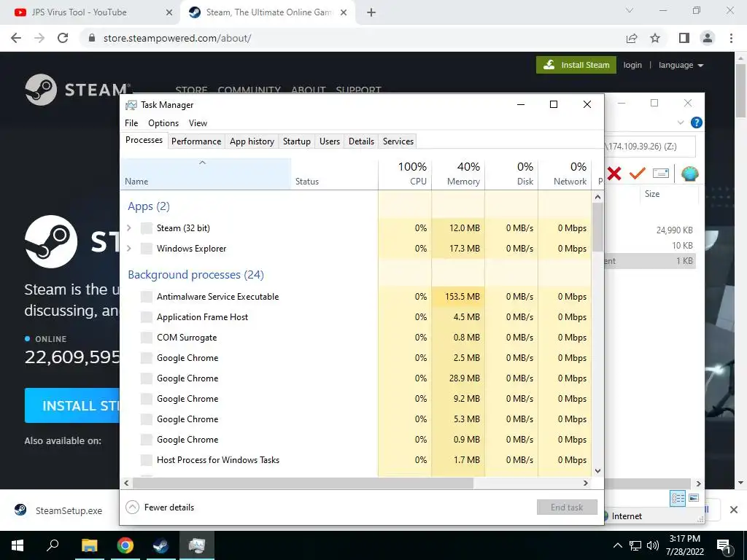Open the Options menu in Task Manager
The width and height of the screenshot is (747, 560).
point(163,122)
